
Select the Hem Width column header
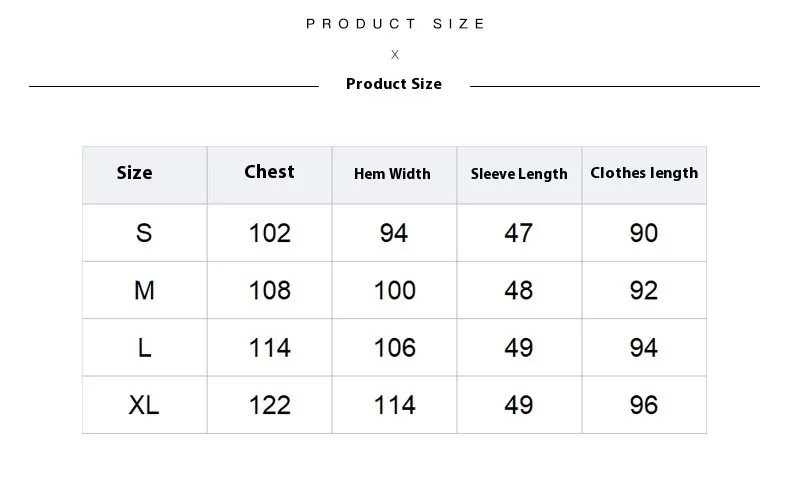coord(392,174)
